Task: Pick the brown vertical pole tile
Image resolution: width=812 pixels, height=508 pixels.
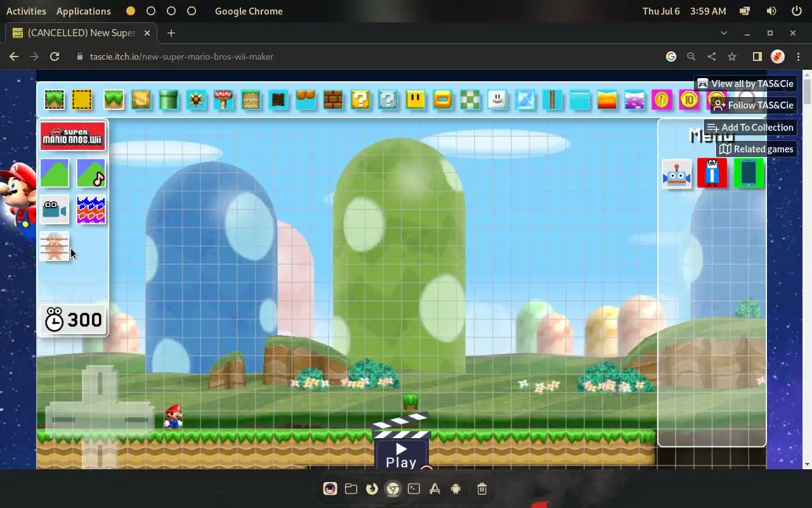Action: tap(553, 100)
